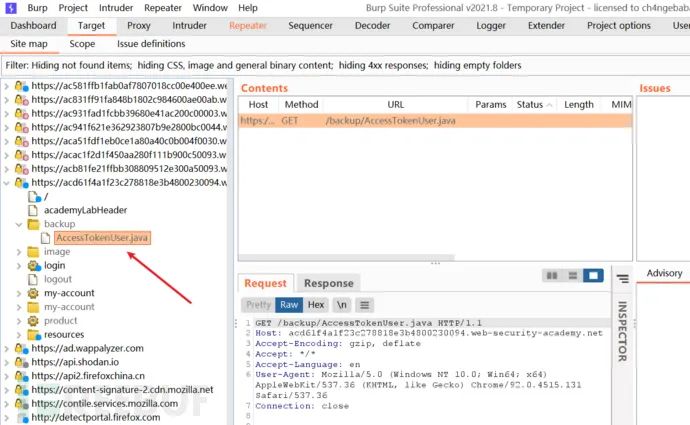Sort contents by Length column header
Viewport: 690px width, 425px height.
tap(579, 105)
